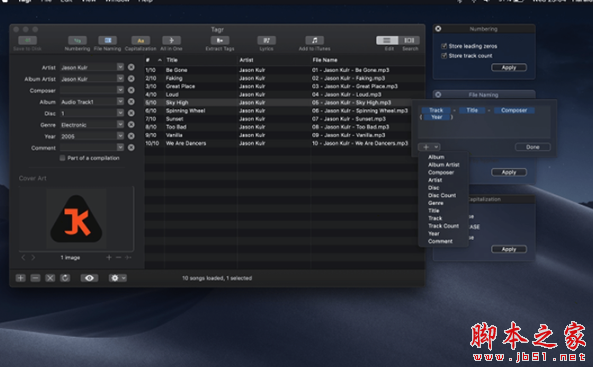Open the File Naming toolbar tool
Viewport: 593px width, 367px height.
[107, 40]
